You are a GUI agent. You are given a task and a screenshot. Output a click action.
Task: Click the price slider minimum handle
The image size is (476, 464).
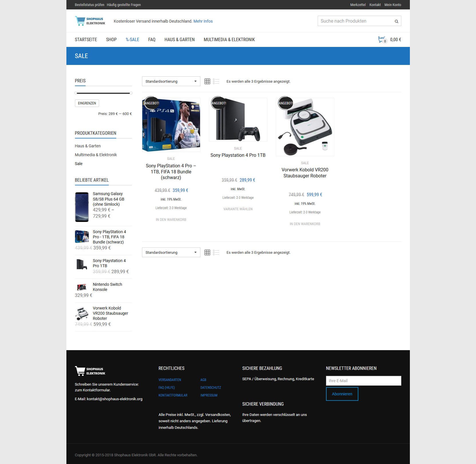[76, 93]
